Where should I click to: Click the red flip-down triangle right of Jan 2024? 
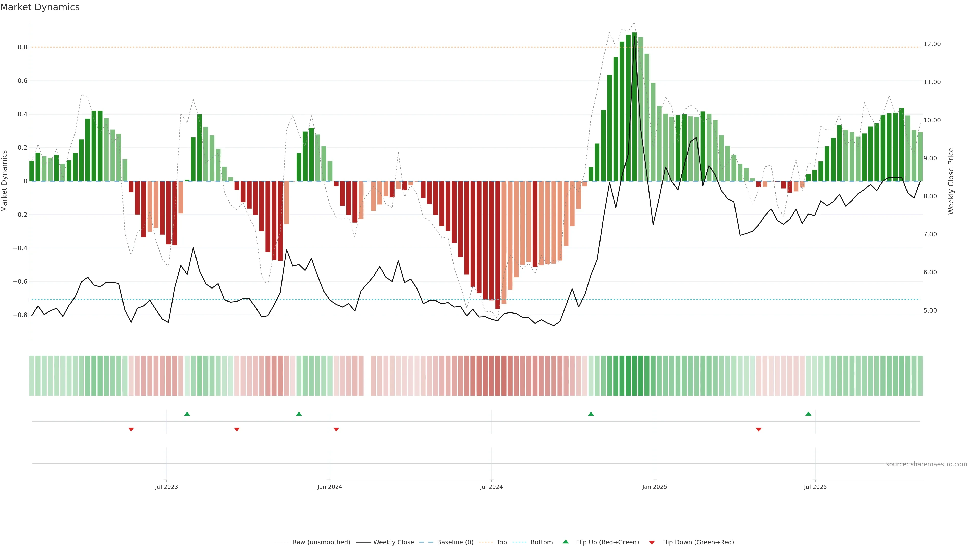click(x=336, y=429)
